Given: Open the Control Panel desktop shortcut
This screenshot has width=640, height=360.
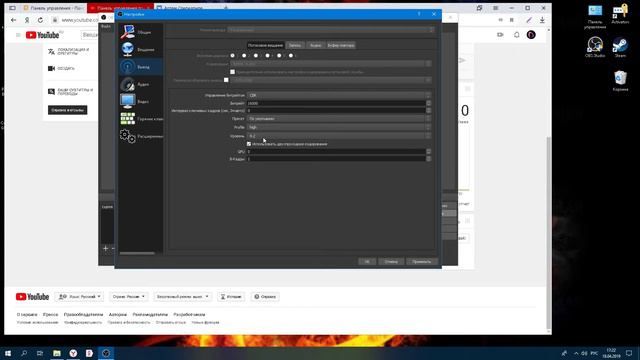Looking at the screenshot, I should 595,16.
